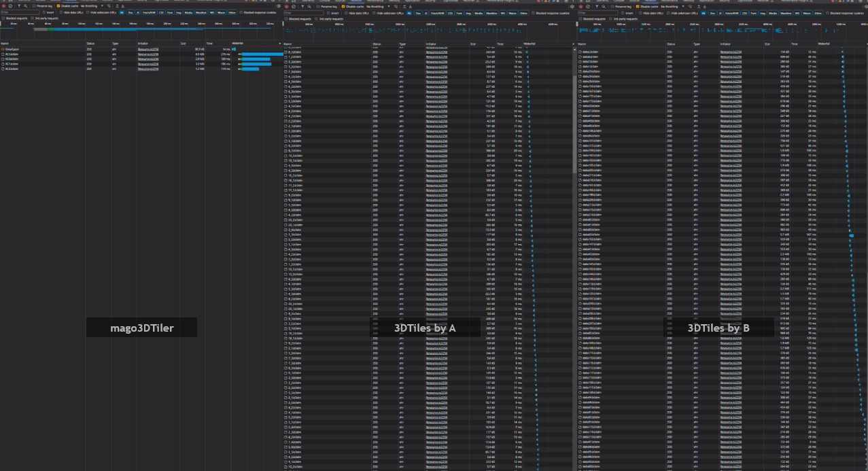
Task: Select WS filter in 3DTiles by A panel
Action: pos(503,13)
